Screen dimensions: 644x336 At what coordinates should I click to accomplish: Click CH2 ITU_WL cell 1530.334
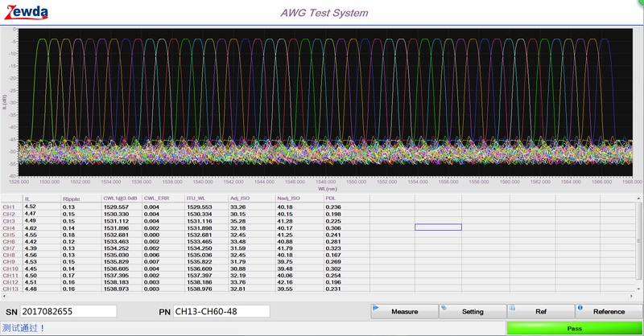click(200, 214)
